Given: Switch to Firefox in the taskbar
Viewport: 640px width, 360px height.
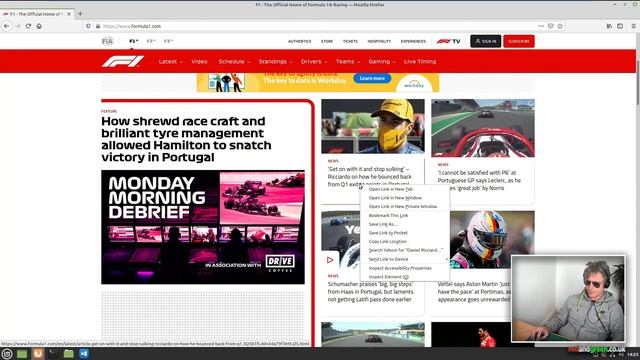Looking at the screenshot, I should pos(38,353).
